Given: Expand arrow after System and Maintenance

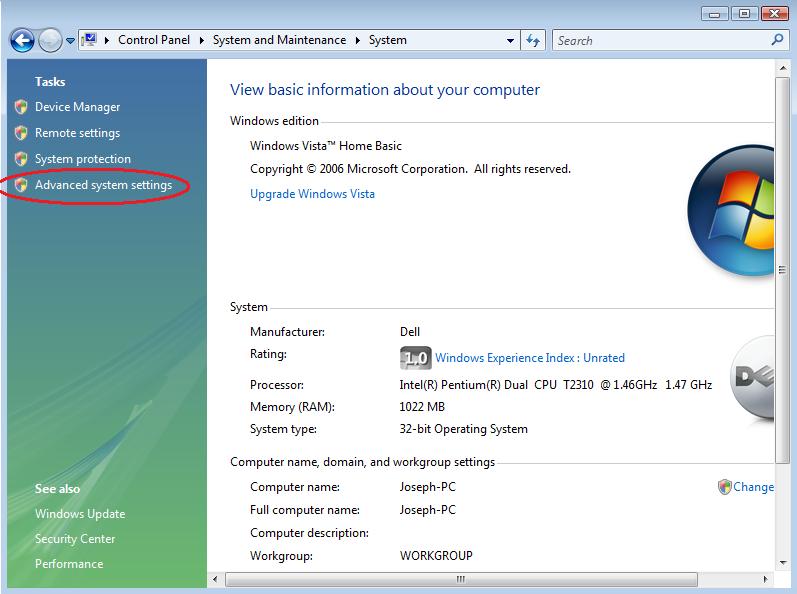Looking at the screenshot, I should pos(357,40).
